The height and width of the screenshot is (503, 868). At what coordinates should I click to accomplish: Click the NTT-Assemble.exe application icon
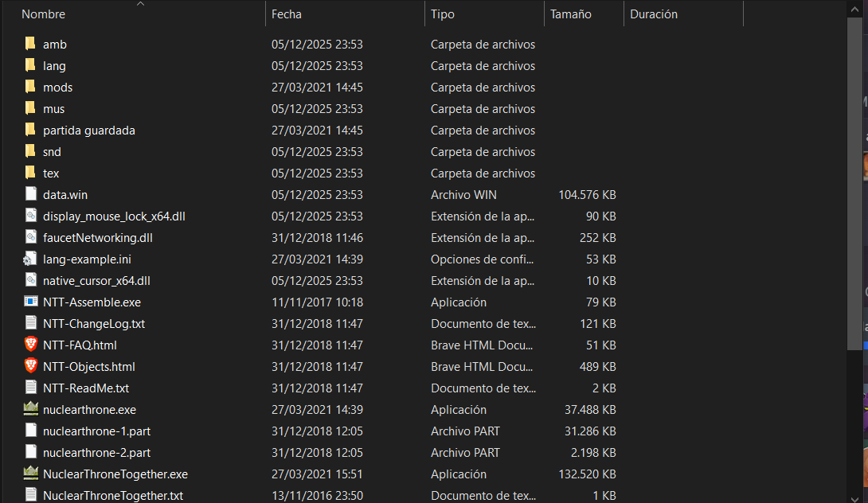click(31, 302)
